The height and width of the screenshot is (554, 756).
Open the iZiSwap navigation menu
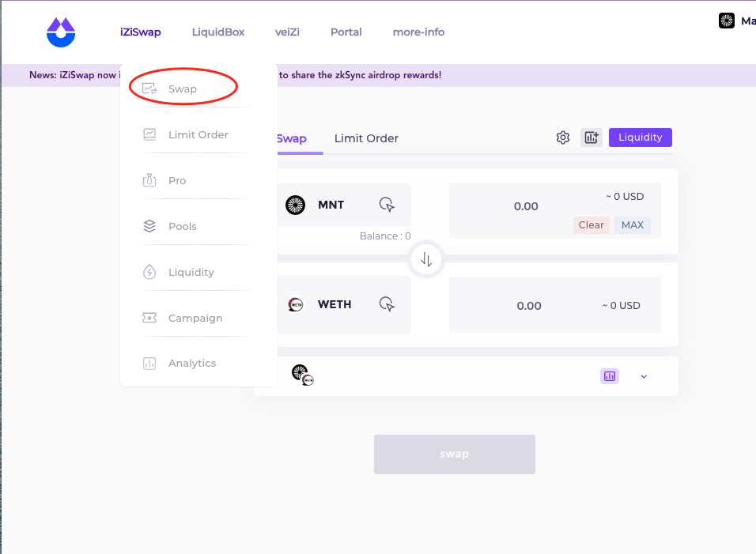(x=140, y=32)
